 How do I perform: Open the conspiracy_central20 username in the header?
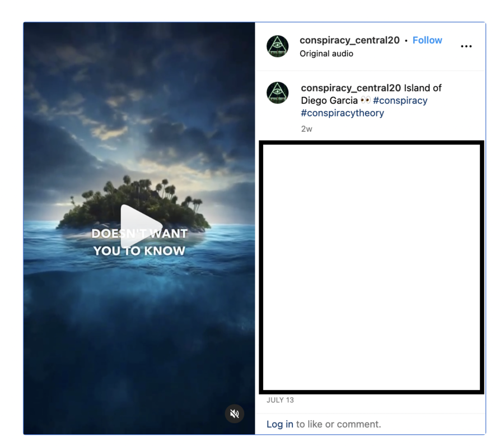[x=349, y=40]
